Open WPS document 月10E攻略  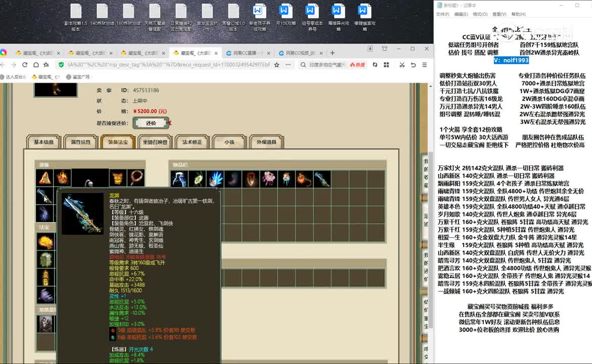point(286,15)
